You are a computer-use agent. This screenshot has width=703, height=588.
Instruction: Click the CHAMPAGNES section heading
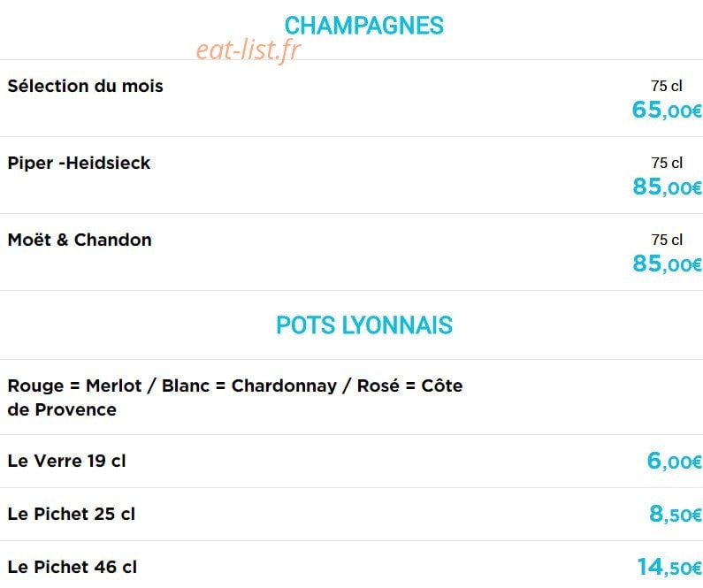click(364, 26)
